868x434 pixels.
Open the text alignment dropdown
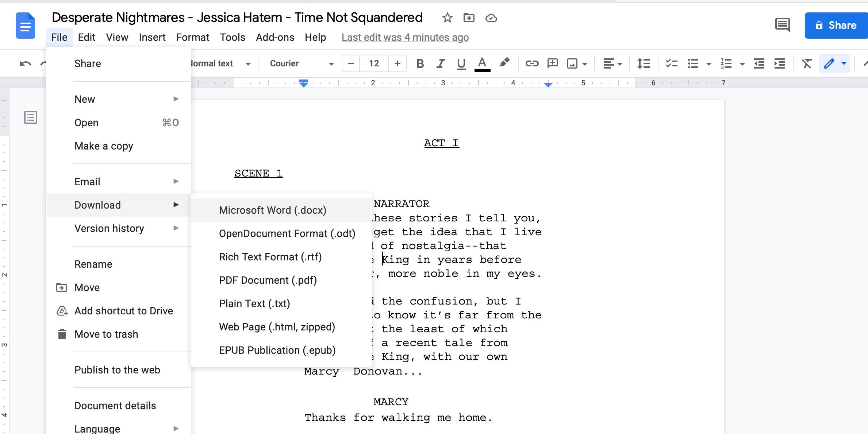pyautogui.click(x=612, y=64)
